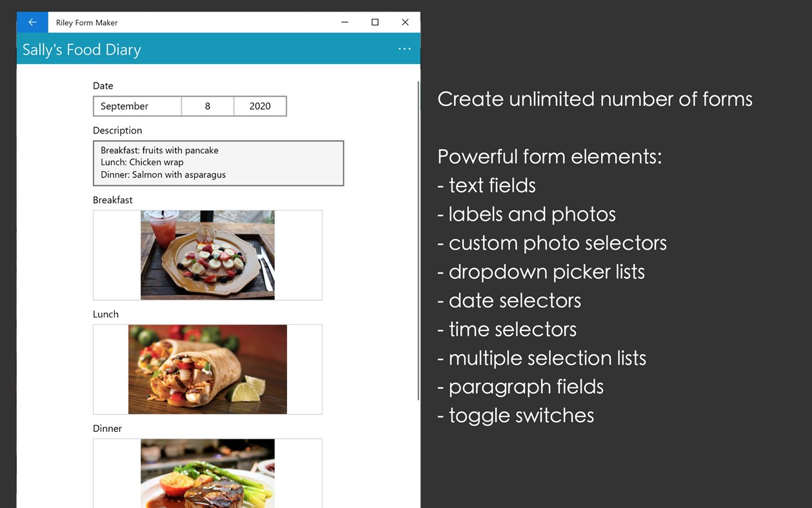Select the Breakfast pancake photo

click(208, 254)
